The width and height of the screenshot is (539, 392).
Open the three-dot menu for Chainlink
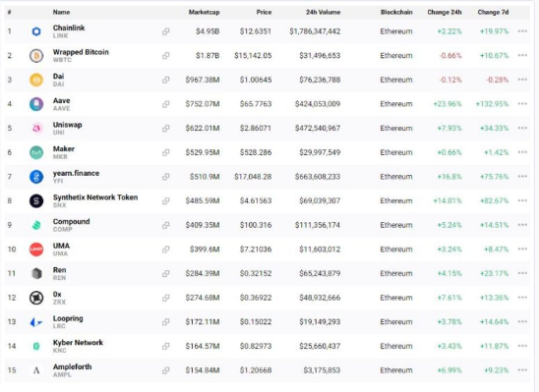tap(522, 31)
